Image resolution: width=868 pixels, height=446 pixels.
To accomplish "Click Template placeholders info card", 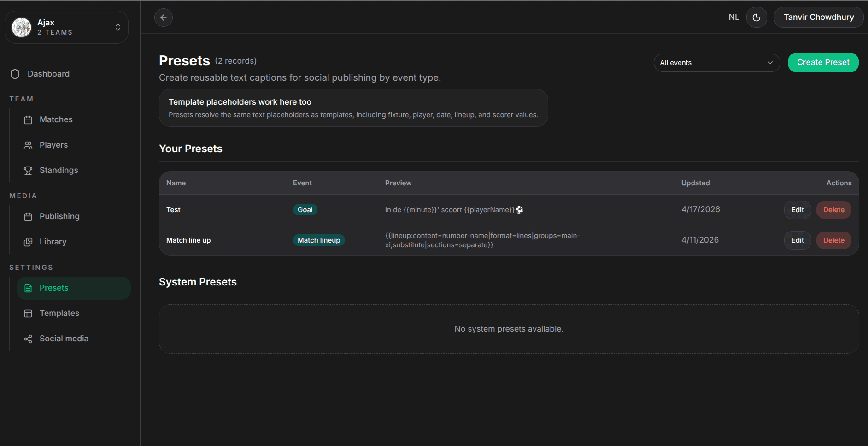I will 353,108.
